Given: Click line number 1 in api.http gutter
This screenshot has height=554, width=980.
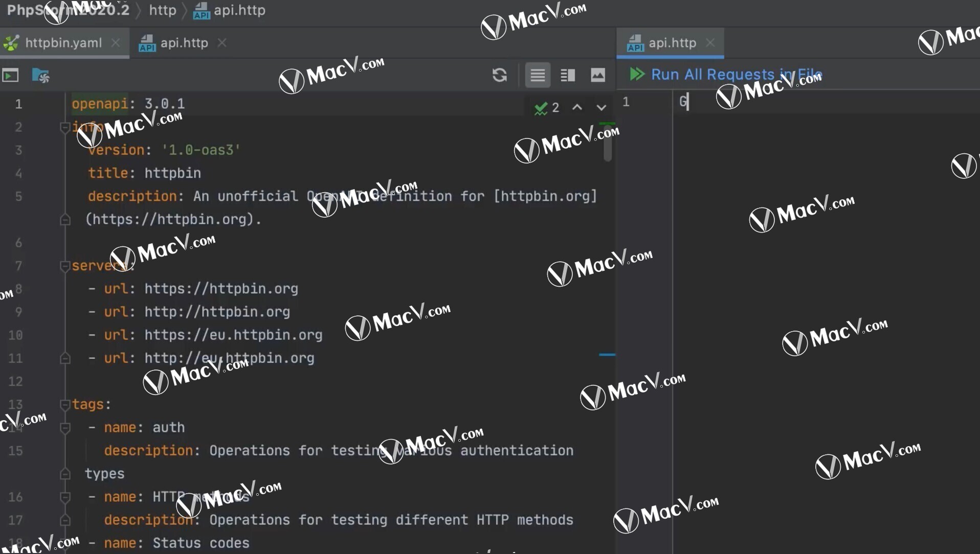Looking at the screenshot, I should point(626,102).
